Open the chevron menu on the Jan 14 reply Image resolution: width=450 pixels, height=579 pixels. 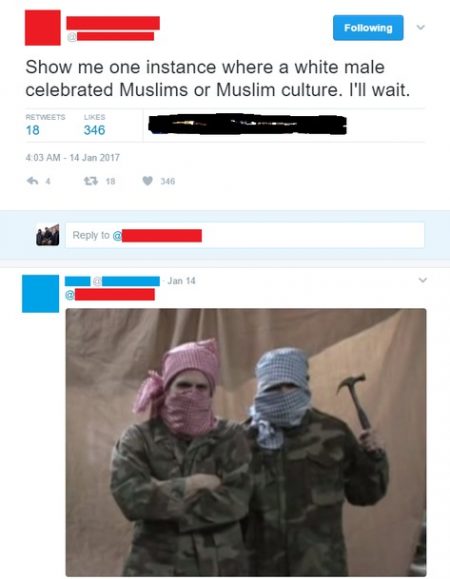423,280
